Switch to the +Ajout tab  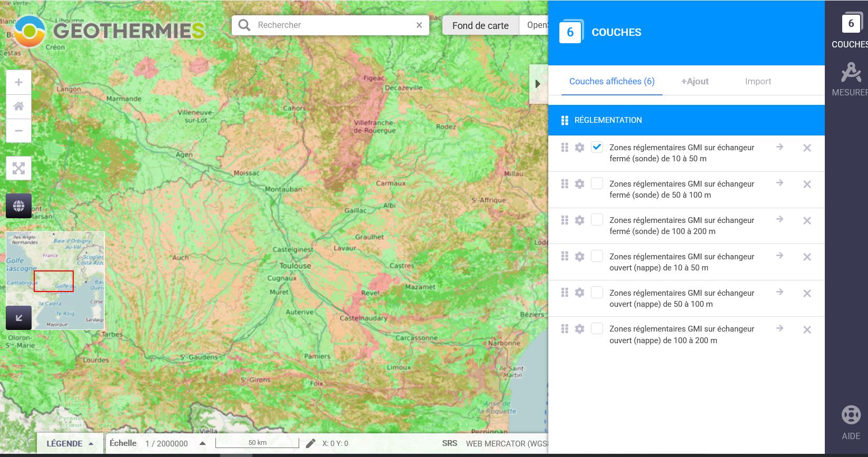695,81
